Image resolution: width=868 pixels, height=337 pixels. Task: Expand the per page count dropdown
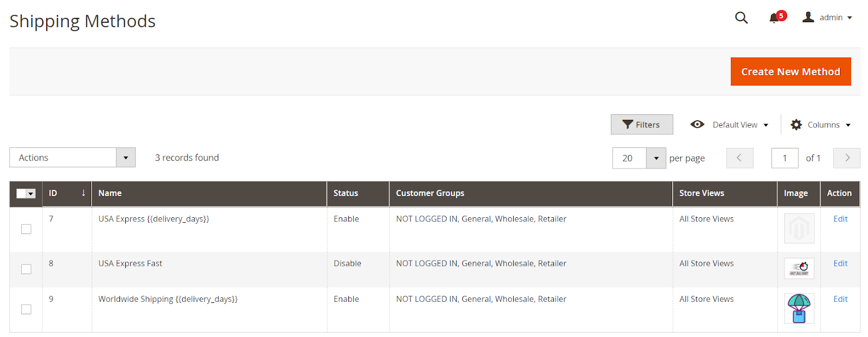(656, 158)
